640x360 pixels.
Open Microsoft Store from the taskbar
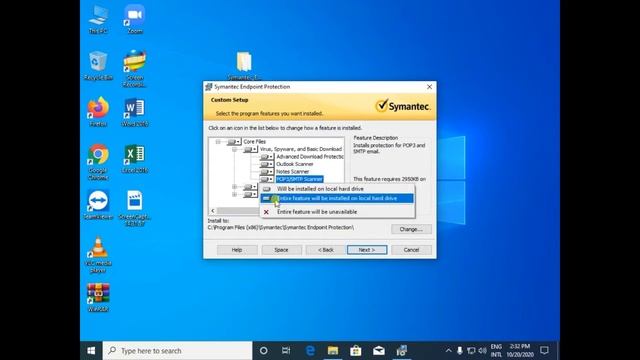click(x=356, y=351)
